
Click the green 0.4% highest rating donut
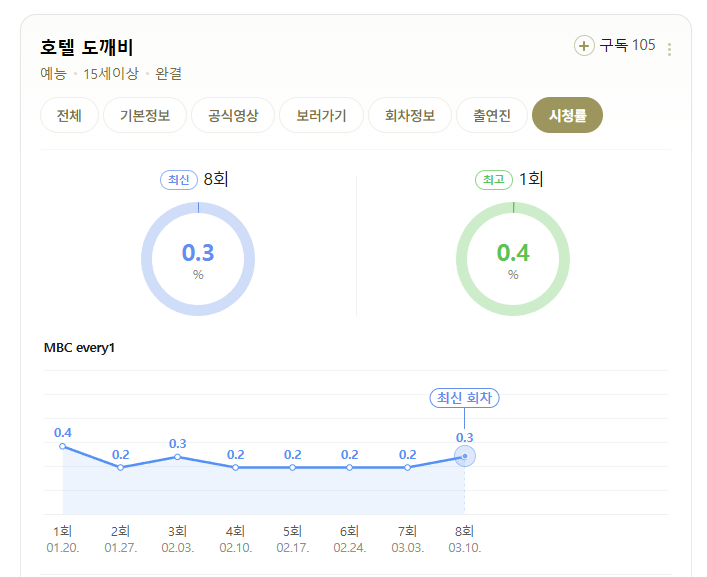pos(513,259)
